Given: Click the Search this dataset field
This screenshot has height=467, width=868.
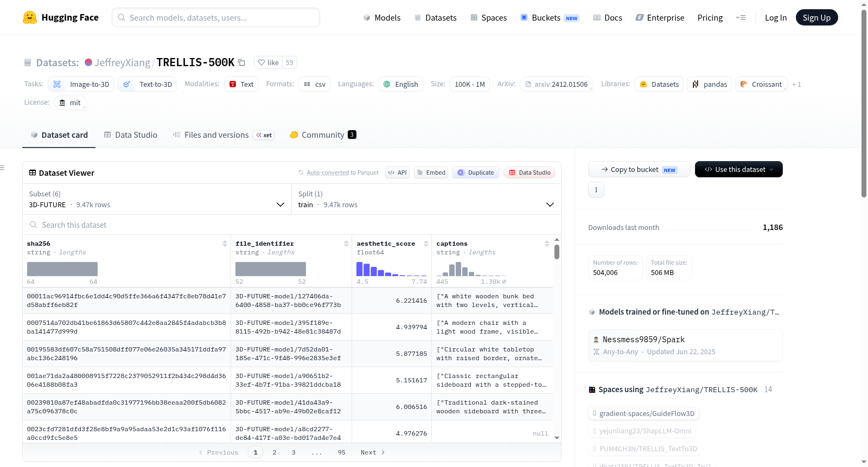Looking at the screenshot, I should [x=292, y=225].
